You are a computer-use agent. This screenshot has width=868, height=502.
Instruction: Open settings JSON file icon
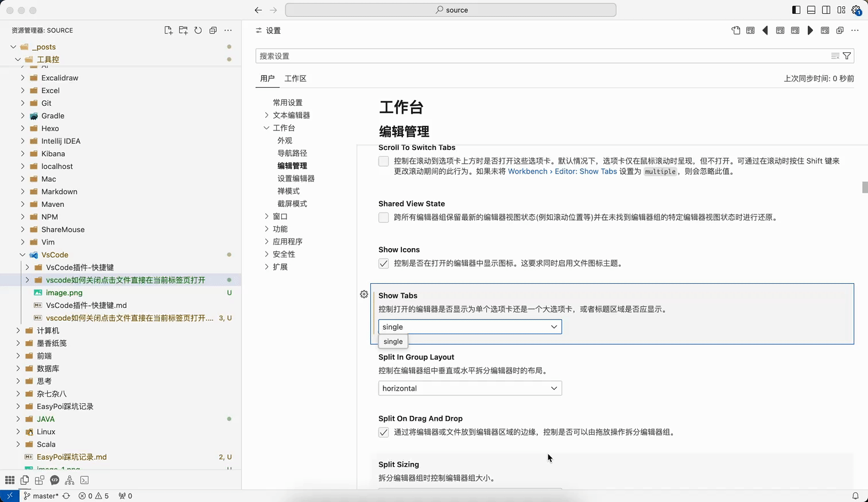click(735, 30)
